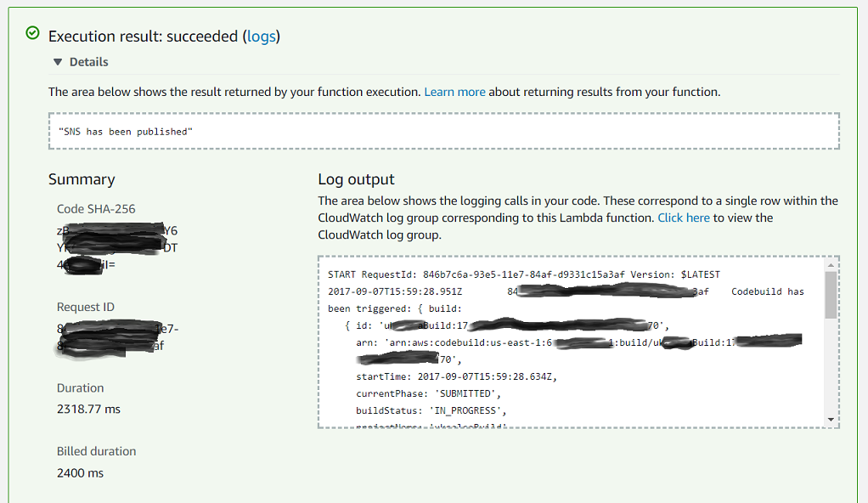This screenshot has height=503, width=868.
Task: Click the START RequestId log line
Action: 523,274
